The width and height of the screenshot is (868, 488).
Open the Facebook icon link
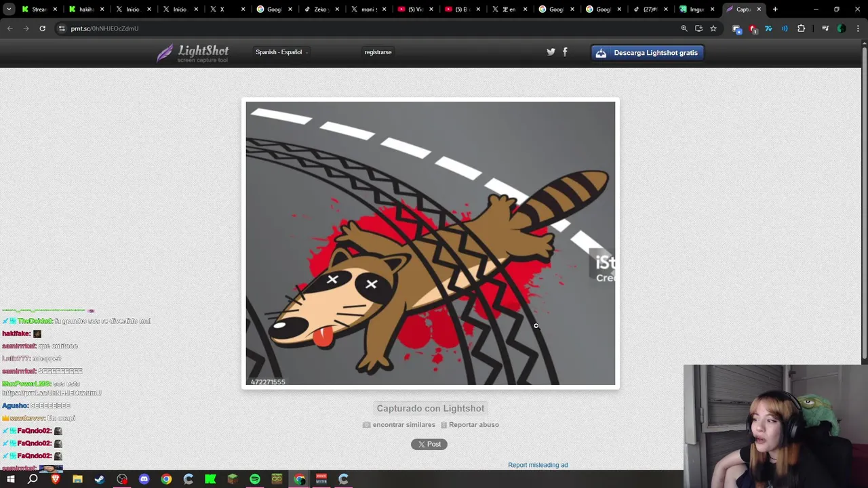[x=565, y=52]
